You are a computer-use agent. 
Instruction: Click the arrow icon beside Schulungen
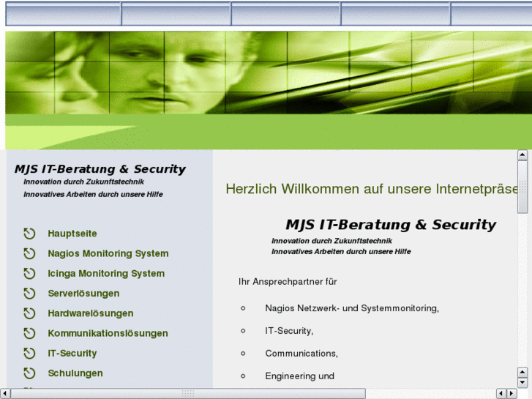[29, 373]
